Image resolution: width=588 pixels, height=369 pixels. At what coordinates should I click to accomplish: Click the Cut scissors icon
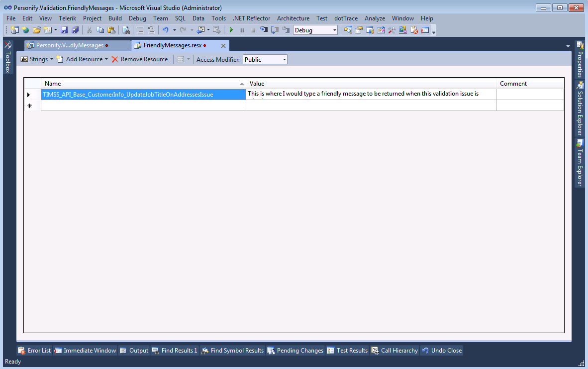click(x=89, y=30)
